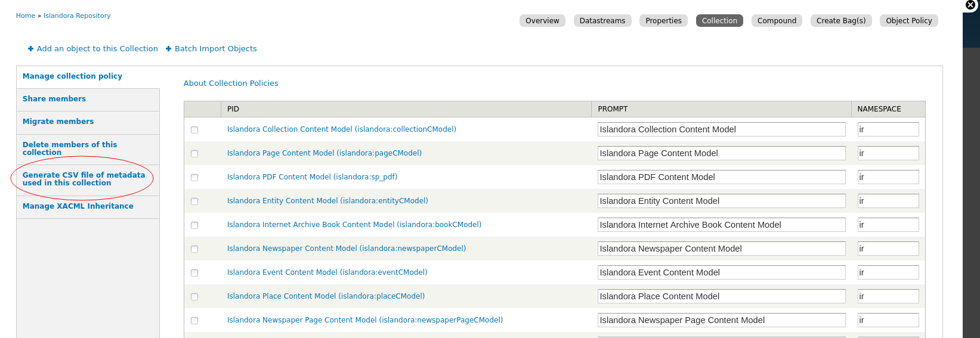Image resolution: width=980 pixels, height=338 pixels.
Task: Open Migrate members section
Action: tap(58, 122)
